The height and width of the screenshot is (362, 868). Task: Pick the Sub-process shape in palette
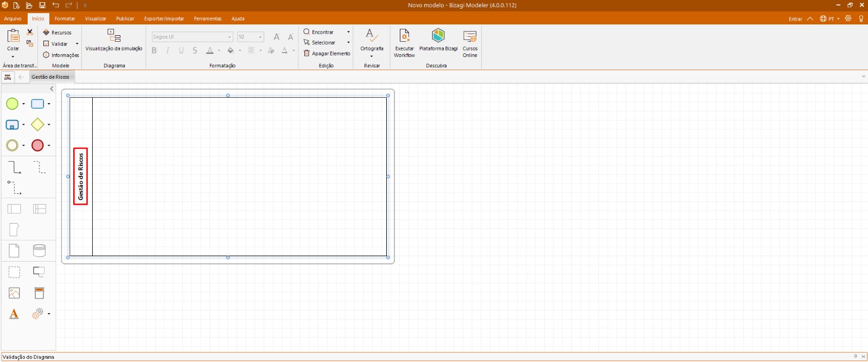coord(12,125)
